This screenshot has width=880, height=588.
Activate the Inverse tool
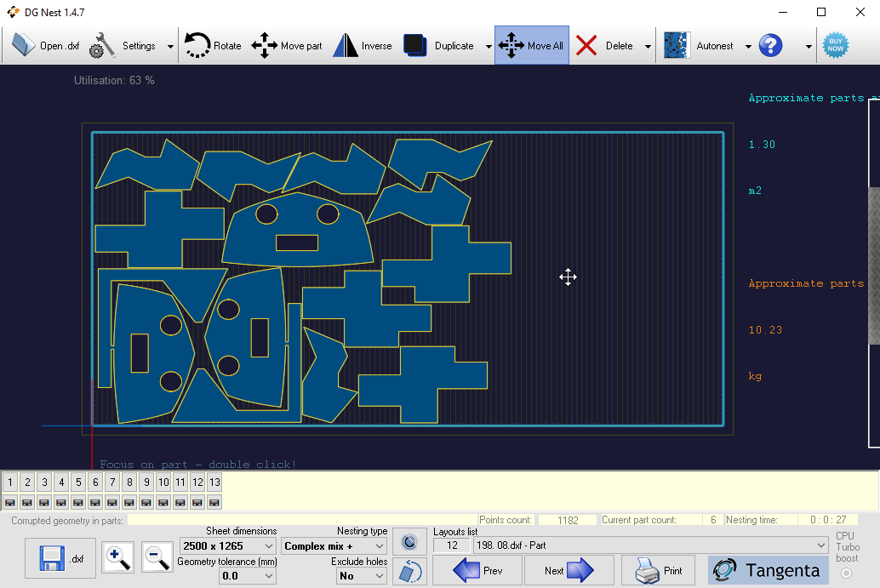[x=363, y=45]
